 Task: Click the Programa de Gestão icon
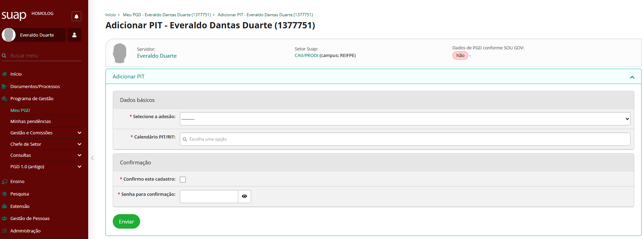click(4, 98)
